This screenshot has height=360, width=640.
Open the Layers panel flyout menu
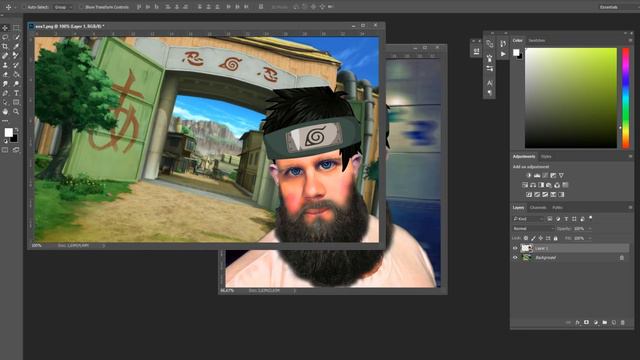click(630, 207)
